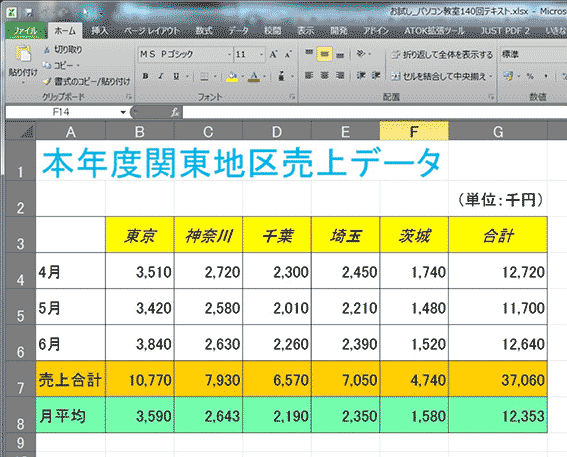Toggle middle vertical alignment (highlighted)
Screen dimensions: 567x457
click(325, 54)
